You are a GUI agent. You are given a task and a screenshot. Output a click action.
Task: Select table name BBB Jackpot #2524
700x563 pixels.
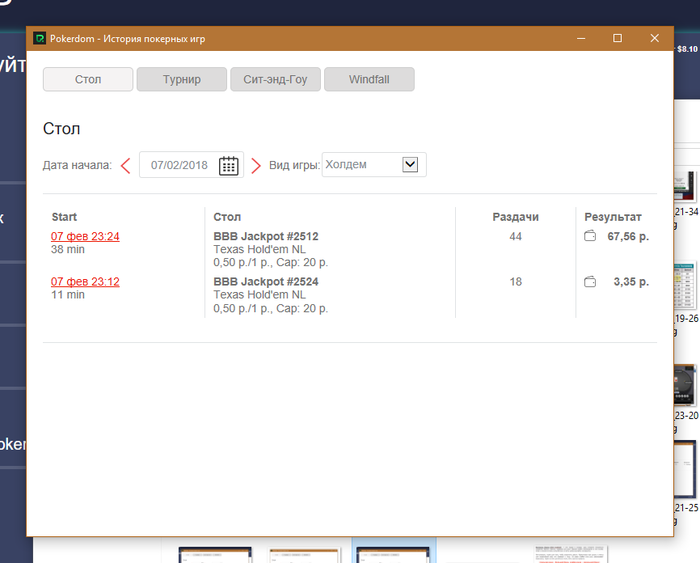[266, 282]
